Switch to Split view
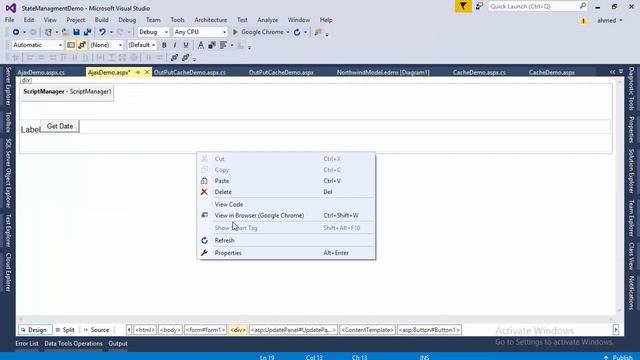 click(65, 330)
